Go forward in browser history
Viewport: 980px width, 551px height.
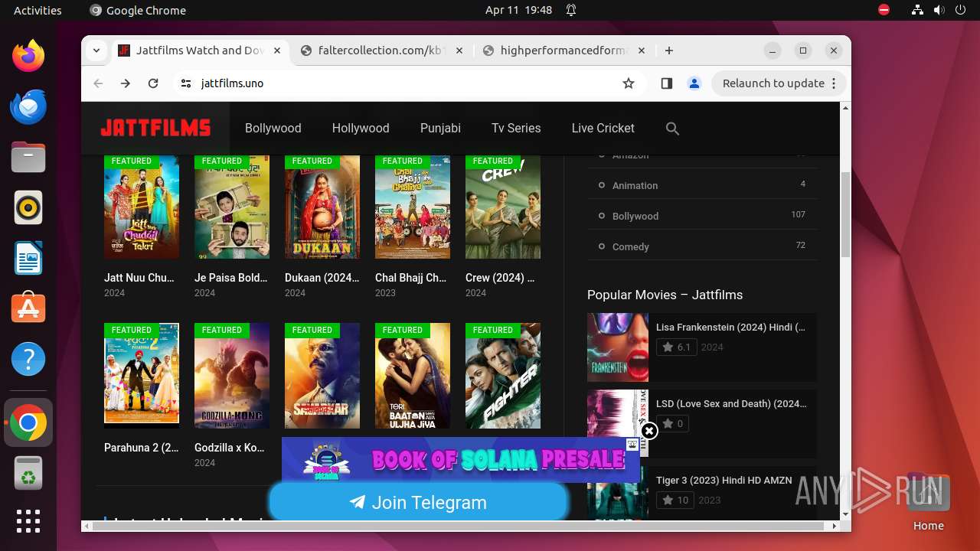click(x=126, y=83)
